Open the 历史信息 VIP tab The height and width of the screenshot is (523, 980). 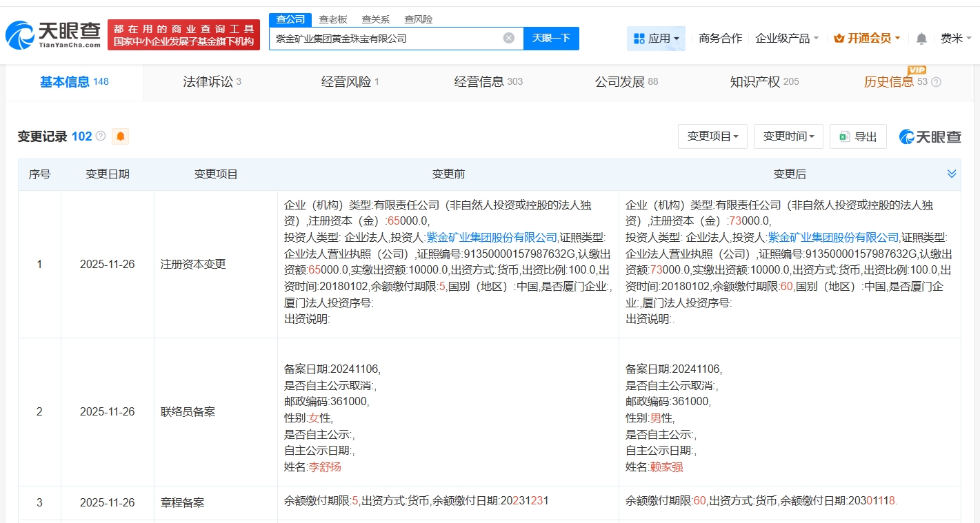[x=889, y=82]
